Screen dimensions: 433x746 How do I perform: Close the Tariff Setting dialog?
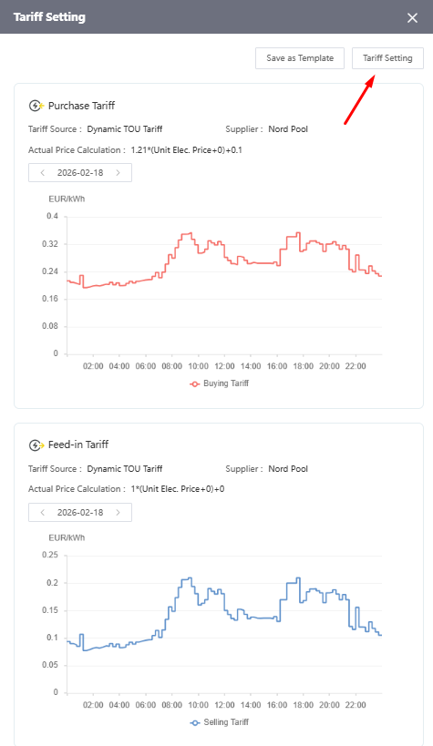412,18
